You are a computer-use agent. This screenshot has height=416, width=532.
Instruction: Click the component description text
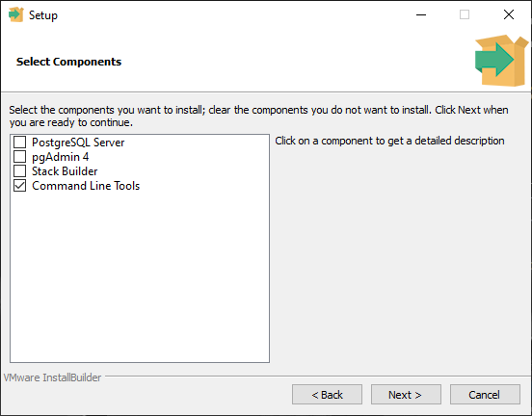pos(389,141)
